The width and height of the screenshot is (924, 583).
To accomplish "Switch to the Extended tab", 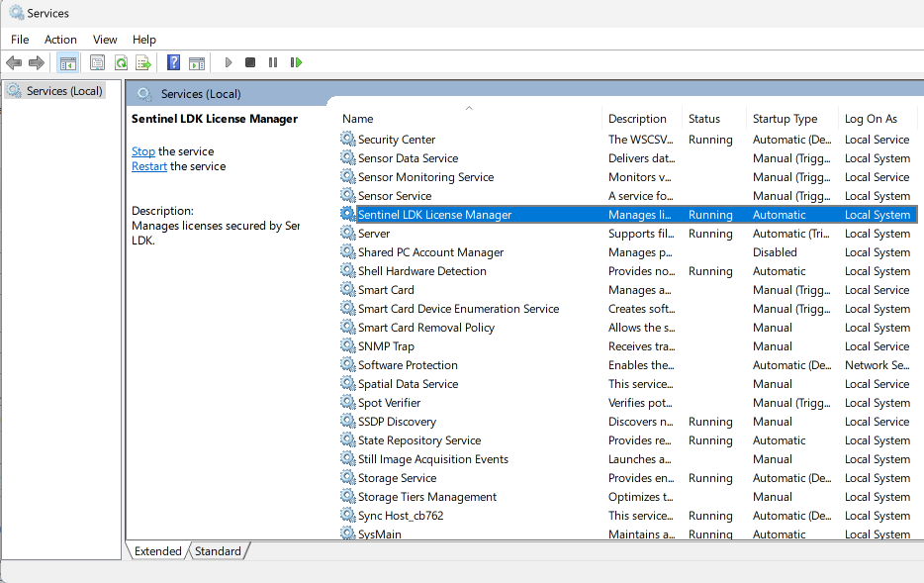I will click(x=158, y=551).
